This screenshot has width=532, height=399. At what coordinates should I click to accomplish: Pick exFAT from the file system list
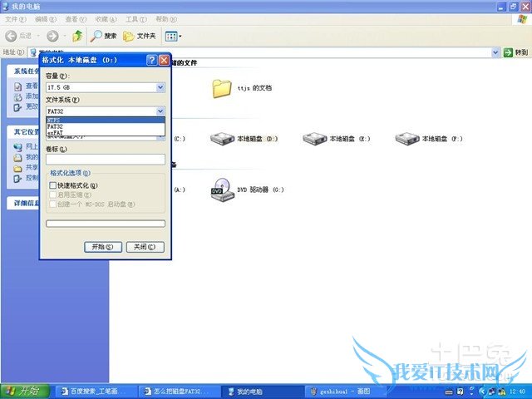(x=106, y=132)
